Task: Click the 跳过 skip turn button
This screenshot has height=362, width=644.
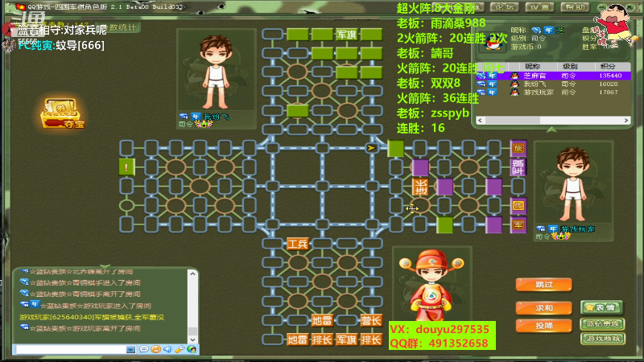Action: pos(544,285)
